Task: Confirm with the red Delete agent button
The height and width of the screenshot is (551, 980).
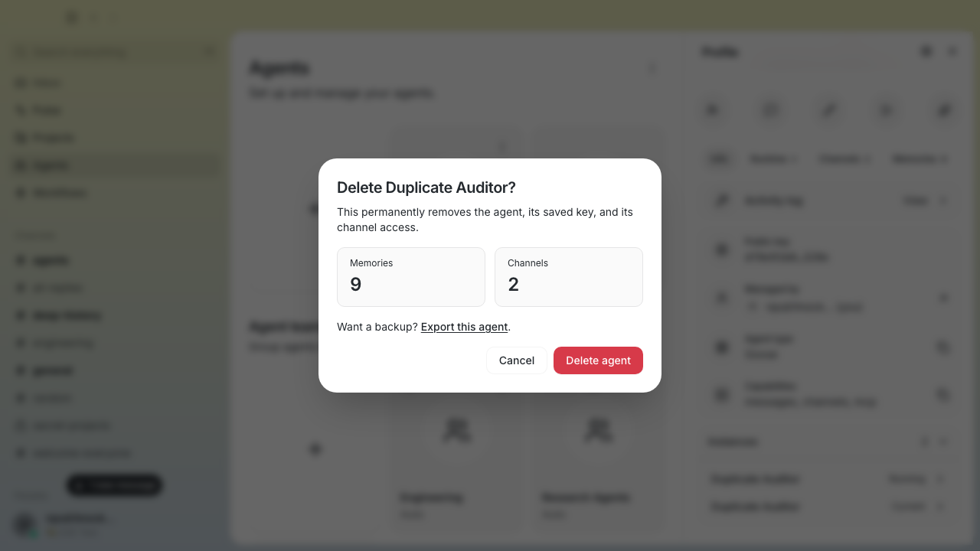Action: tap(598, 360)
